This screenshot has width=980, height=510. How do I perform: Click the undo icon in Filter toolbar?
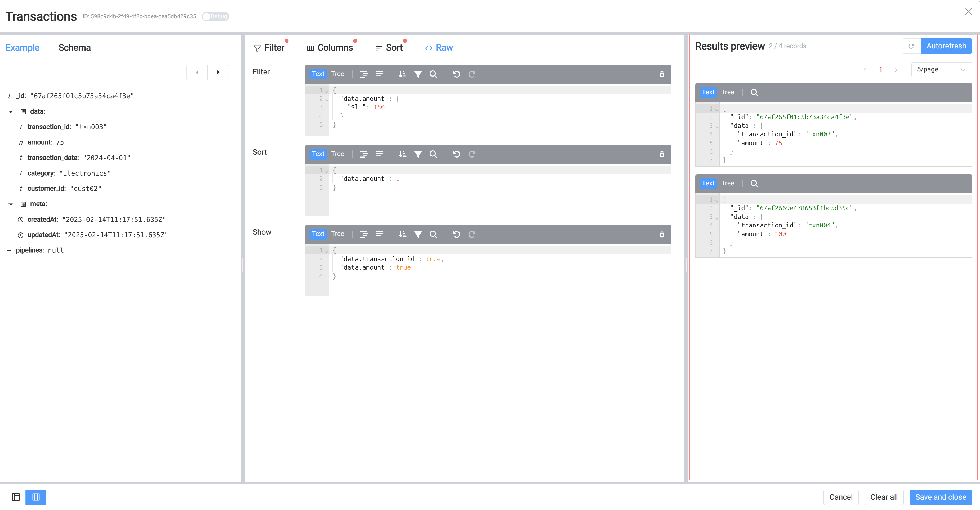[456, 74]
